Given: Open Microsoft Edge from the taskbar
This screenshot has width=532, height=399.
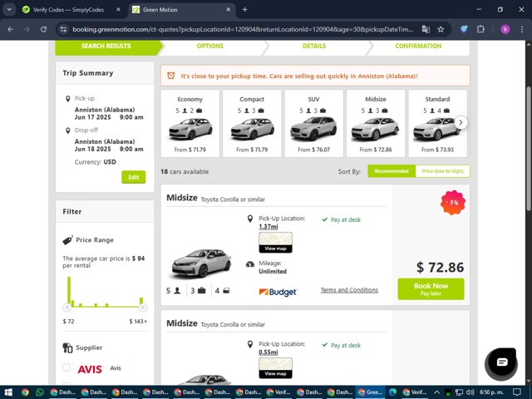Looking at the screenshot, I should pyautogui.click(x=392, y=392).
